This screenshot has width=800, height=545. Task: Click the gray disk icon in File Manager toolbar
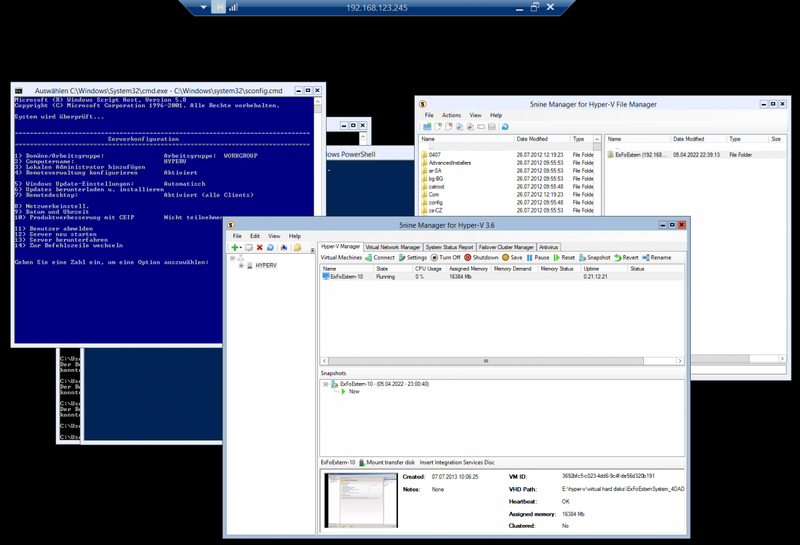(492, 127)
